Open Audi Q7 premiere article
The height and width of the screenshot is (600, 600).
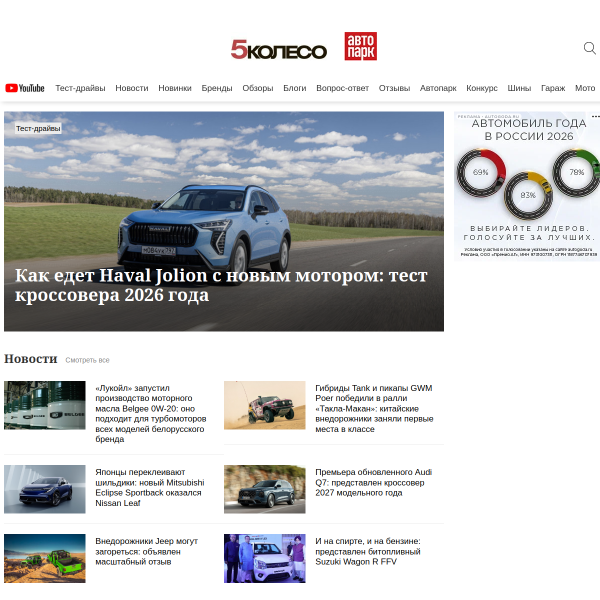point(373,483)
